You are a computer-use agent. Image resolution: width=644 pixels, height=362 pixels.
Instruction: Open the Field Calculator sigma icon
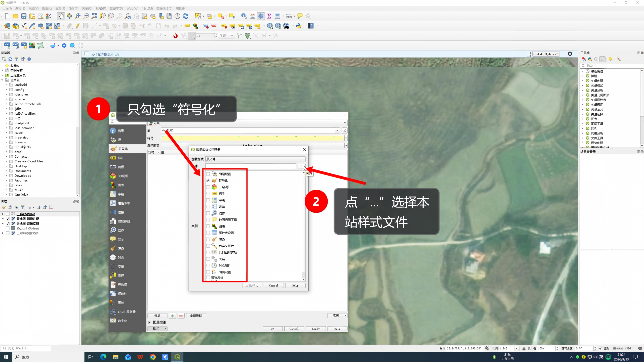point(269,16)
